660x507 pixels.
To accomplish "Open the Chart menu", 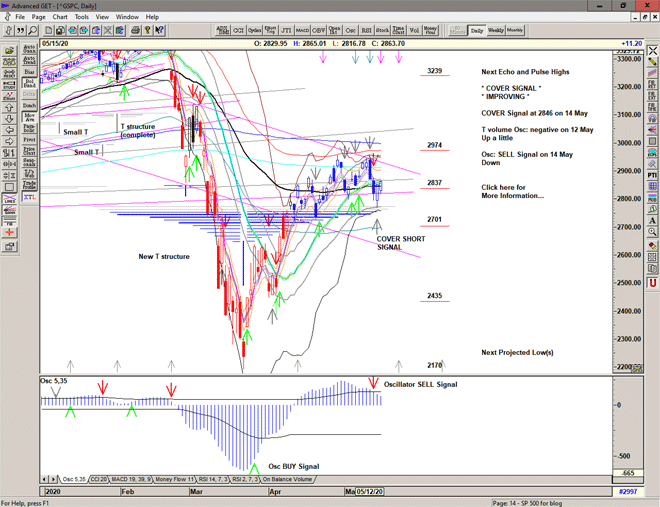I will tap(61, 17).
